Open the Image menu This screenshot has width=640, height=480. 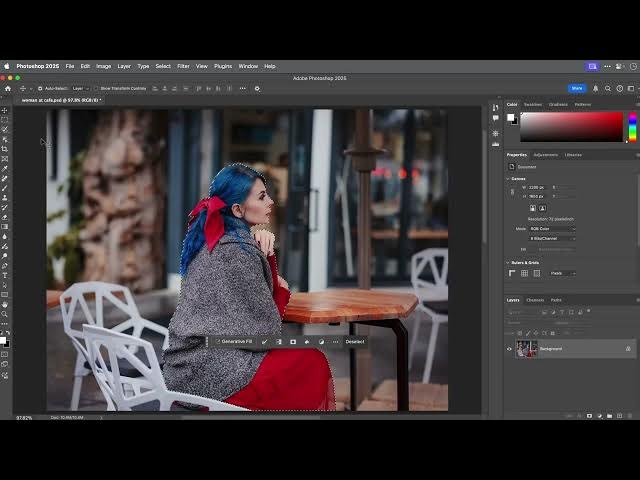point(103,66)
